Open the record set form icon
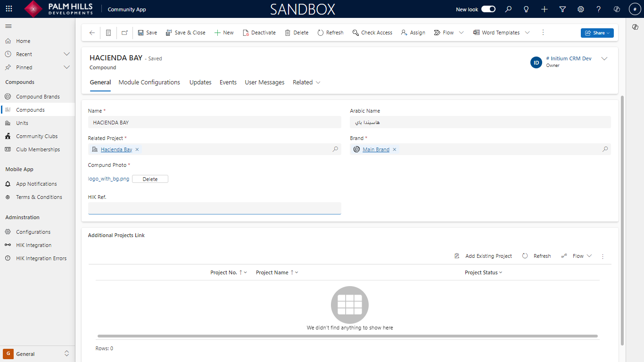Viewport: 644px width, 362px height. (108, 33)
